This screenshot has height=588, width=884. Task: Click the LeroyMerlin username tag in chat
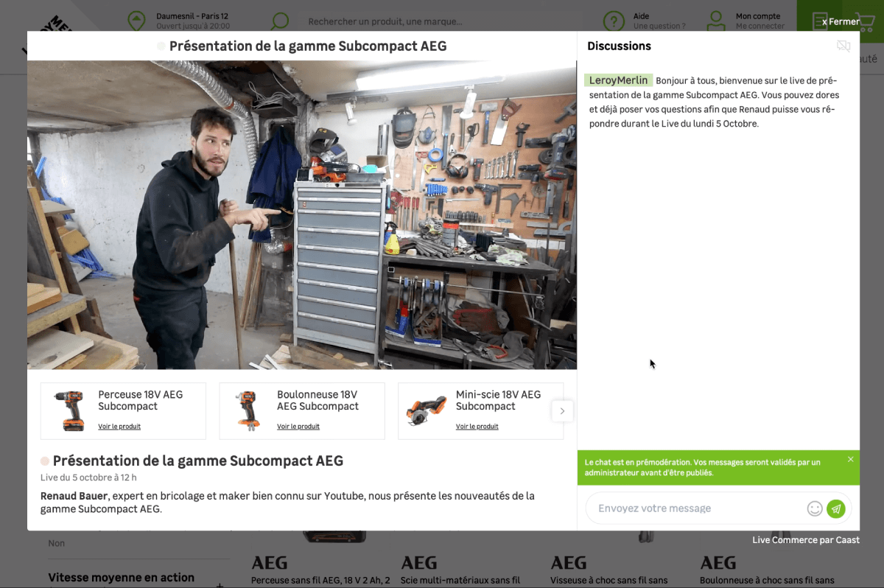tap(618, 80)
